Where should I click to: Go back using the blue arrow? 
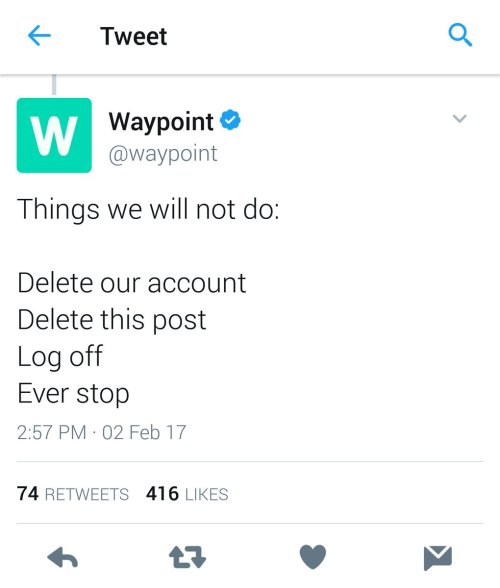pos(39,36)
